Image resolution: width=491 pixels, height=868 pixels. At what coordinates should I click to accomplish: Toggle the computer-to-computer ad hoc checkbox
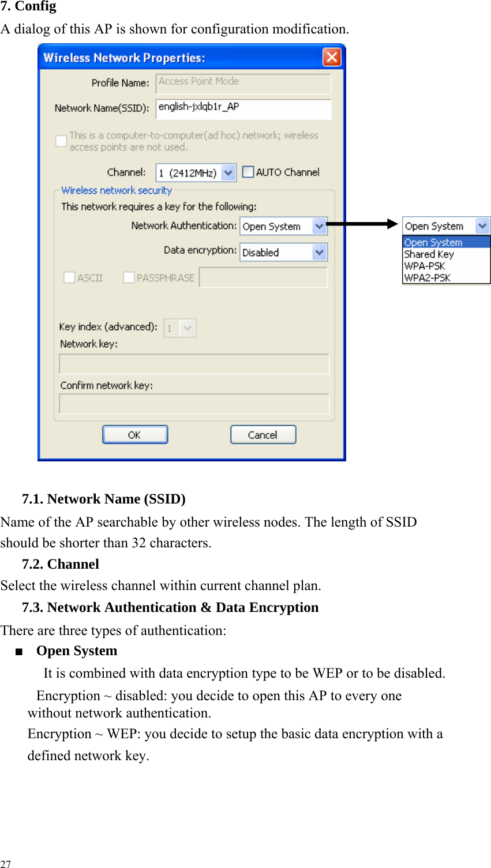tap(61, 141)
